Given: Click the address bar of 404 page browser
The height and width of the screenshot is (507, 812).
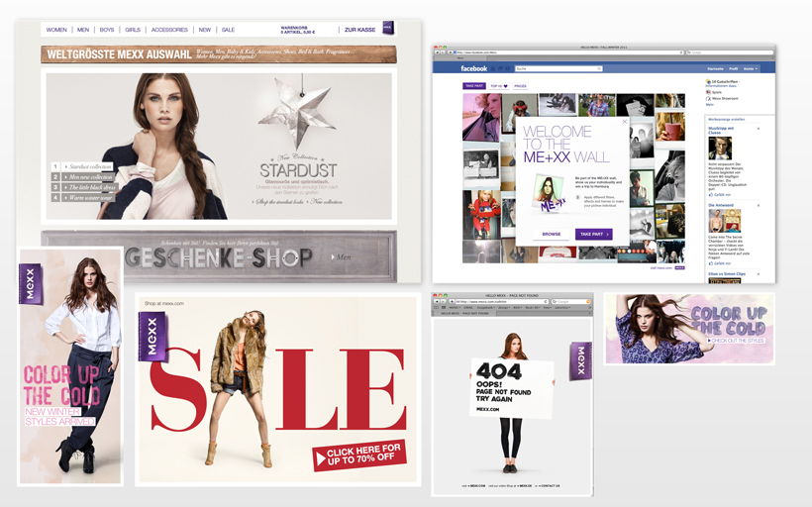Looking at the screenshot, I should pos(502,301).
